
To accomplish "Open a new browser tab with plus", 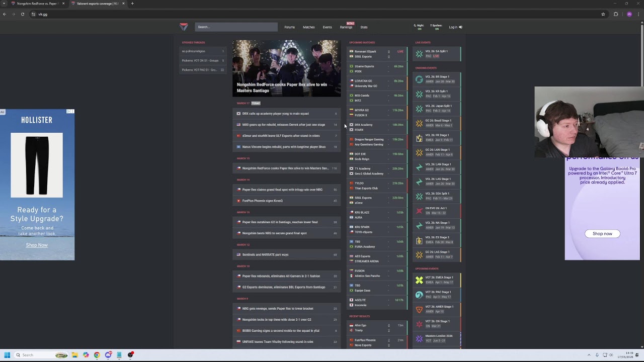I will (132, 4).
